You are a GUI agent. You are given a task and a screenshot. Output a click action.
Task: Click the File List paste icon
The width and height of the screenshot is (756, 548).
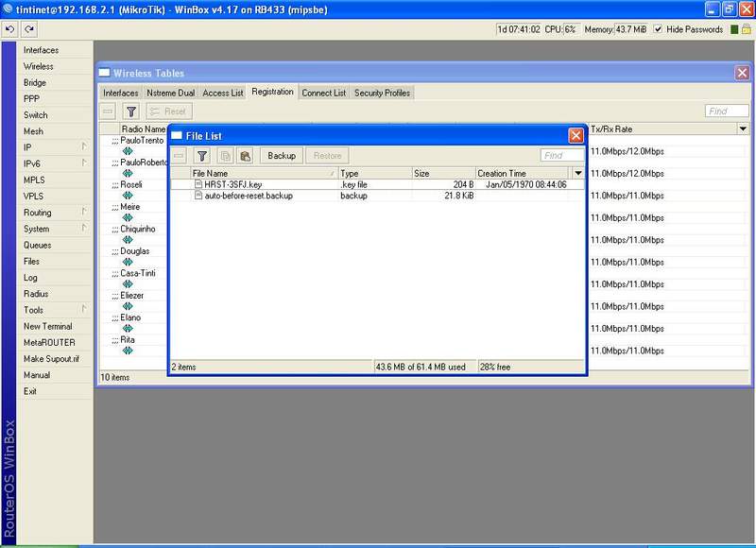point(246,156)
